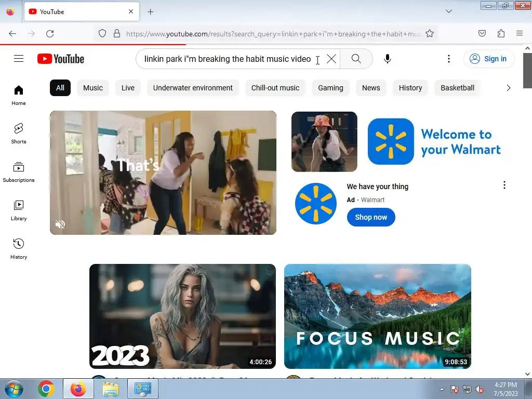Select the All filter chip
Screen dimensions: 532x399
pyautogui.click(x=60, y=88)
